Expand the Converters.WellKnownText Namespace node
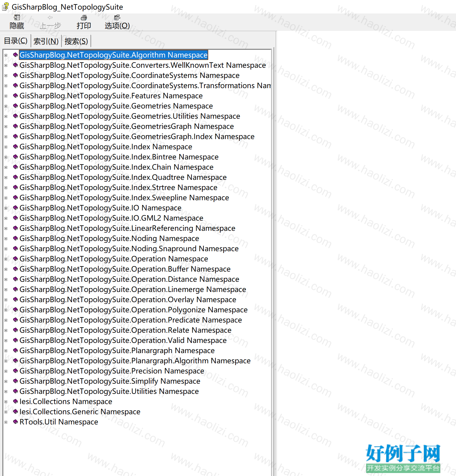The height and width of the screenshot is (476, 456). pyautogui.click(x=6, y=65)
